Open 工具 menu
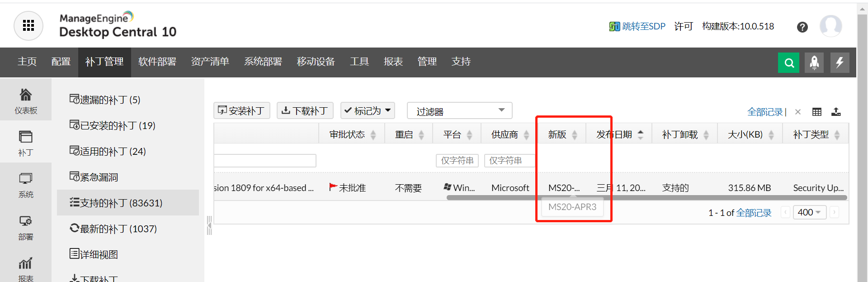This screenshot has width=868, height=282. click(x=359, y=62)
